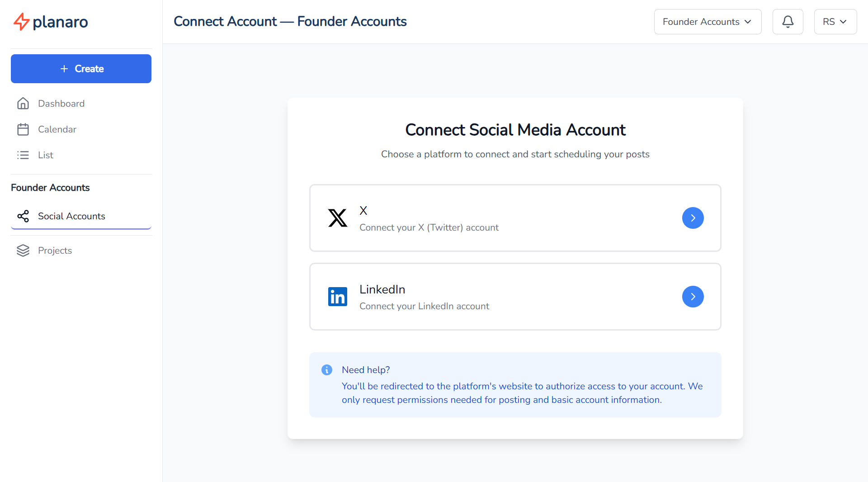This screenshot has width=868, height=482.
Task: Expand the X connection chevron
Action: pos(693,218)
